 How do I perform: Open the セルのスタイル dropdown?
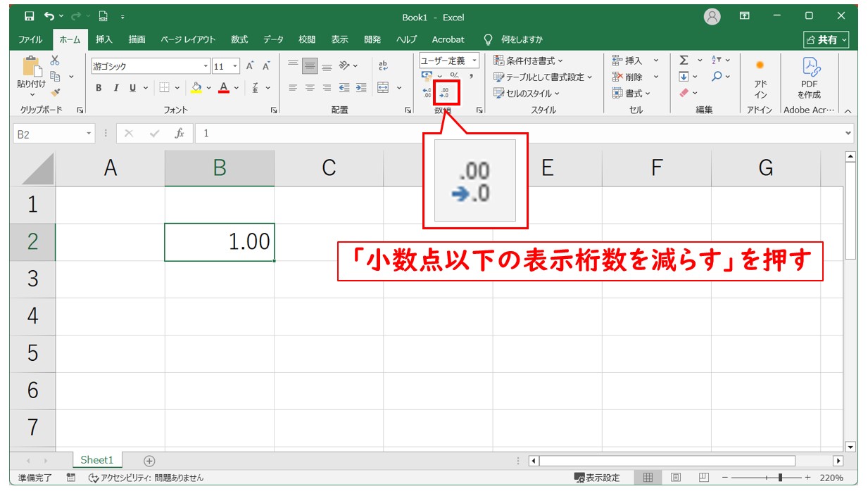point(527,93)
